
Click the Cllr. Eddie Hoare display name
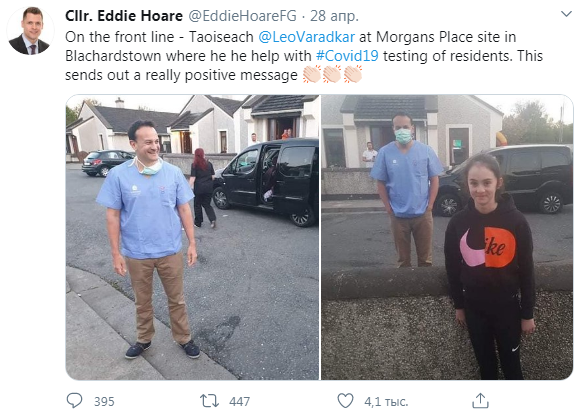(124, 16)
